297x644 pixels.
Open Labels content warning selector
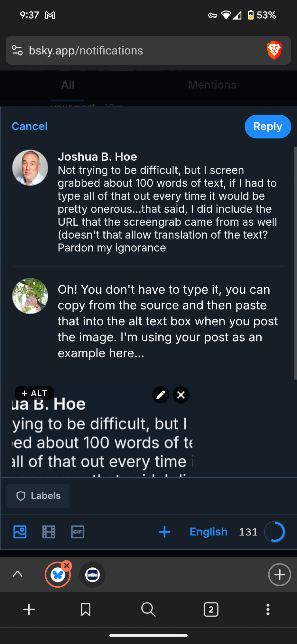(38, 496)
